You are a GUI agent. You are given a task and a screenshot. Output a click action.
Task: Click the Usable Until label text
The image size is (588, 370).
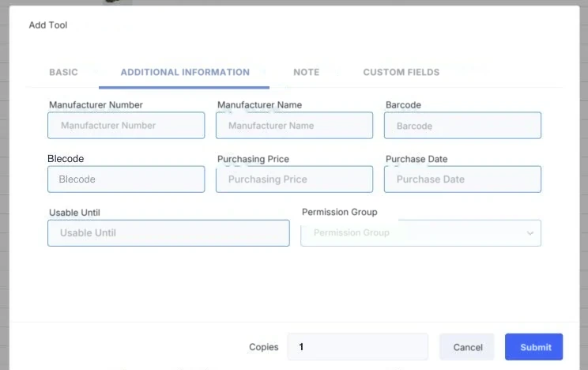click(74, 213)
